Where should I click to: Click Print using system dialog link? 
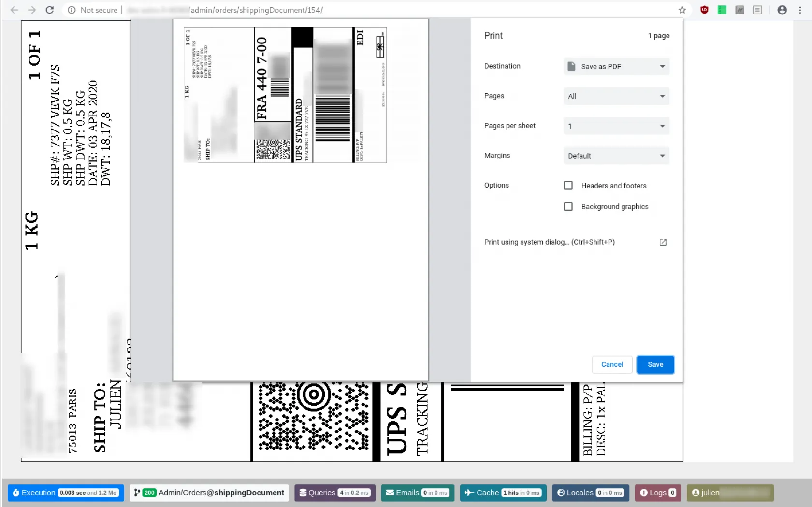549,242
